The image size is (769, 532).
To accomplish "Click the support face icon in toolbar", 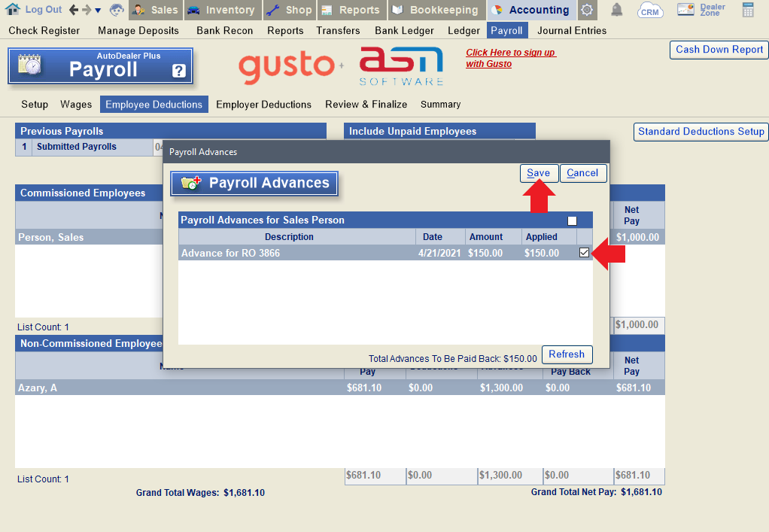I will point(117,10).
